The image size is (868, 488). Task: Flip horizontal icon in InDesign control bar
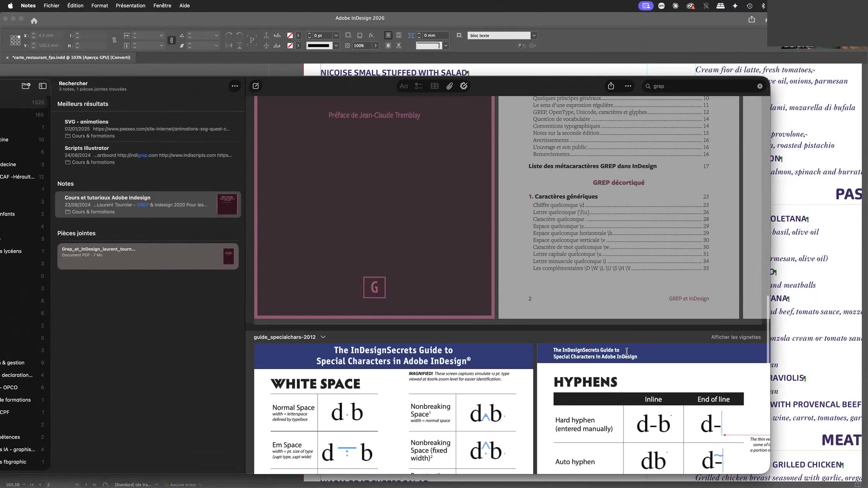229,46
